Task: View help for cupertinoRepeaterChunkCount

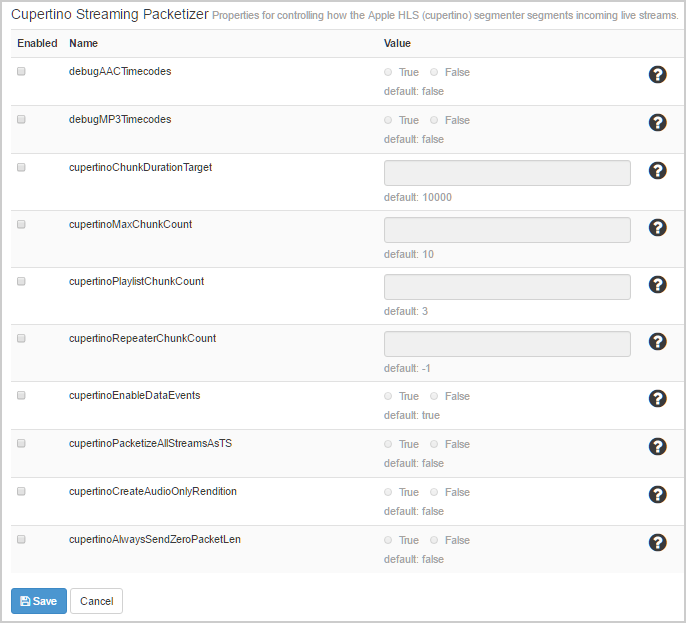Action: (657, 342)
